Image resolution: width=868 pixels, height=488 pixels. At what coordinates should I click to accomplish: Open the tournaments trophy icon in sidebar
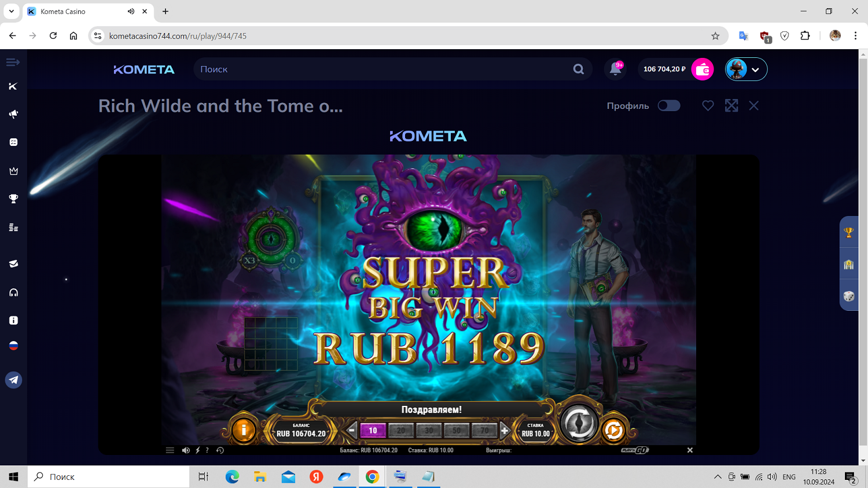[x=13, y=199]
